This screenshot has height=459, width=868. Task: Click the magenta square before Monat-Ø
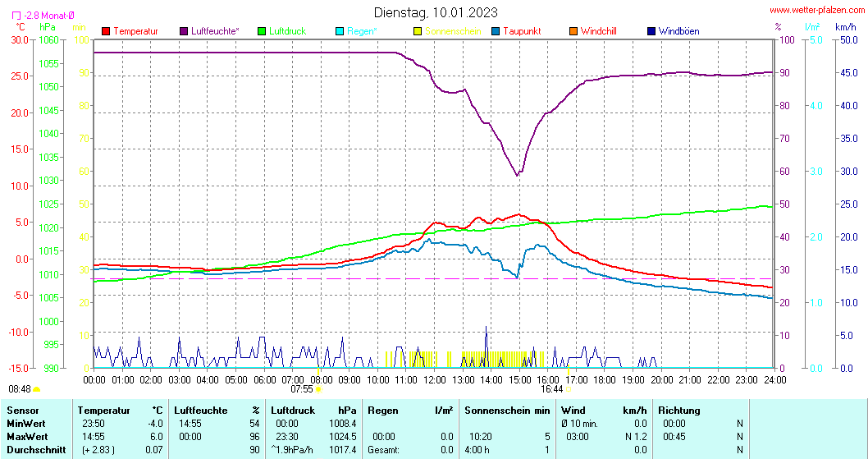(16, 16)
